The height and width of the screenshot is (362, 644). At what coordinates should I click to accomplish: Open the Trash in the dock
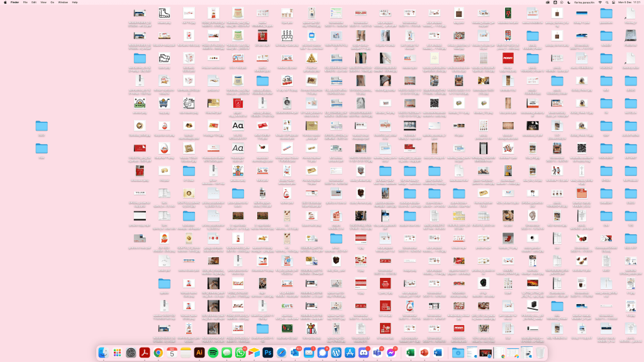click(540, 353)
